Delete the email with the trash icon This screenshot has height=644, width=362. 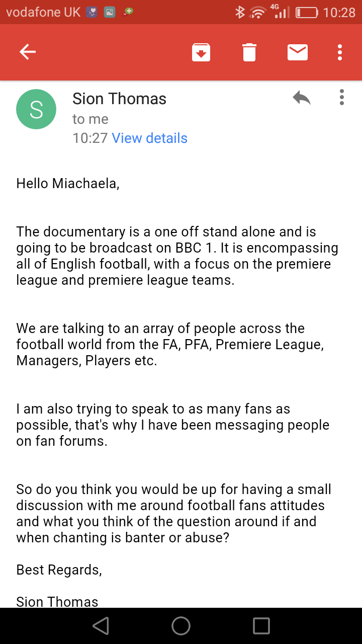pyautogui.click(x=249, y=52)
